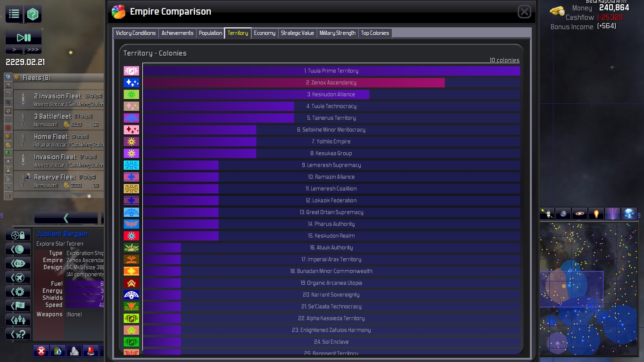Click the water drop refuel icon

58,351
